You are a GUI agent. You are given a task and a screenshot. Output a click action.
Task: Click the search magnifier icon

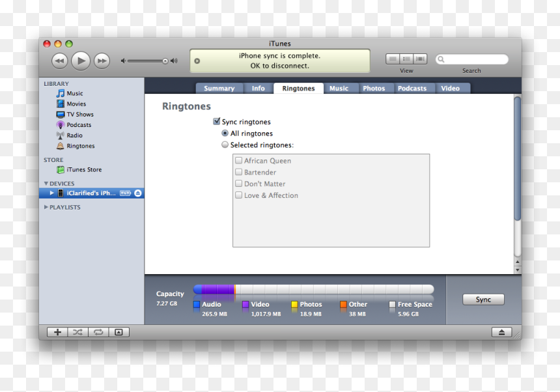441,59
